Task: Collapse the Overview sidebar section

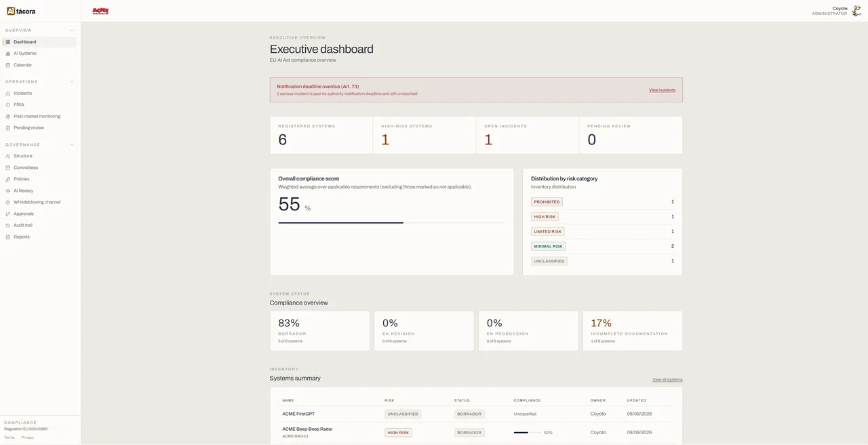Action: coord(72,31)
